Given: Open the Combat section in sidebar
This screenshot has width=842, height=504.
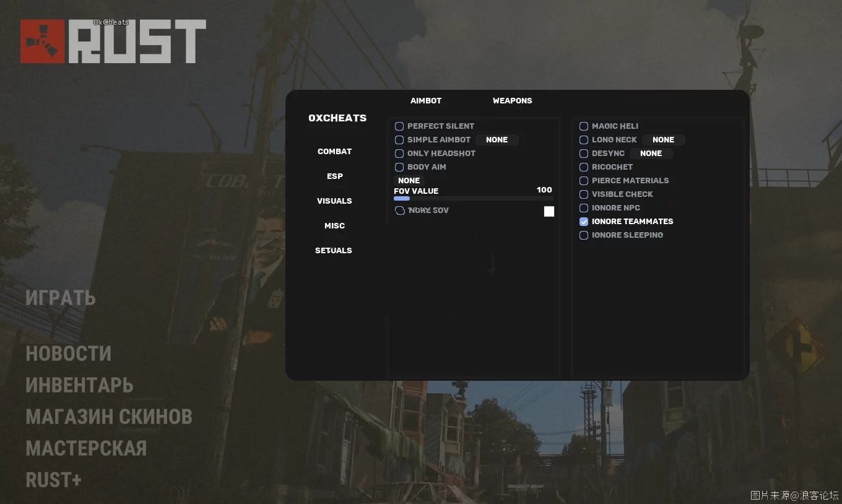Looking at the screenshot, I should [334, 152].
